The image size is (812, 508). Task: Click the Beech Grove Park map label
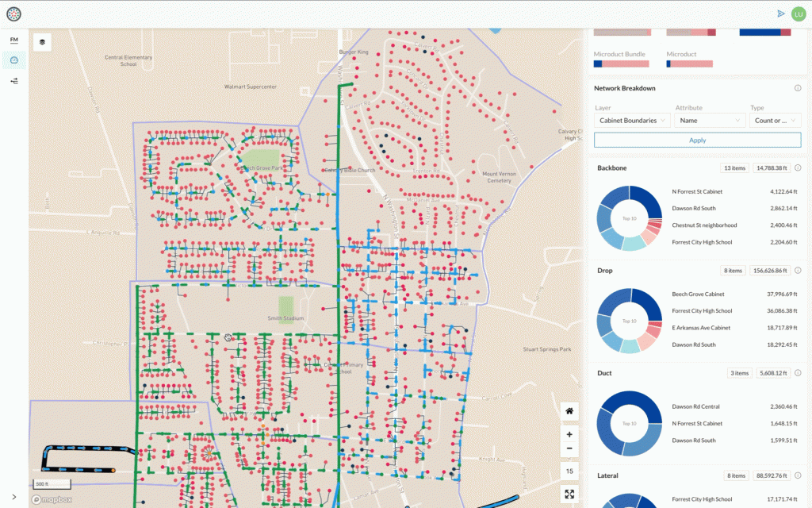tap(262, 168)
